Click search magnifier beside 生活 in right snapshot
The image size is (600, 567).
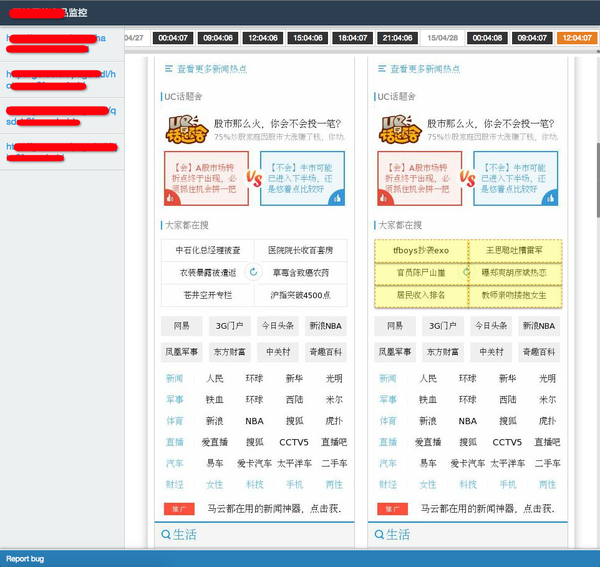coord(379,534)
